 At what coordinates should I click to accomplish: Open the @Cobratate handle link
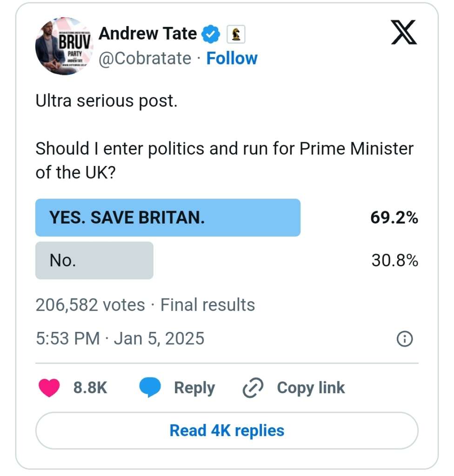(x=145, y=59)
